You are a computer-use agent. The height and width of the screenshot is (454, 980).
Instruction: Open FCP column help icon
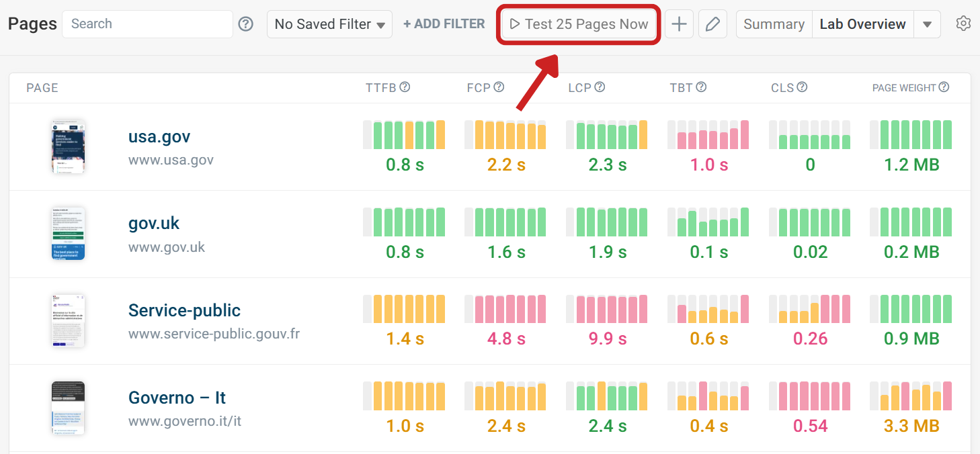tap(499, 87)
